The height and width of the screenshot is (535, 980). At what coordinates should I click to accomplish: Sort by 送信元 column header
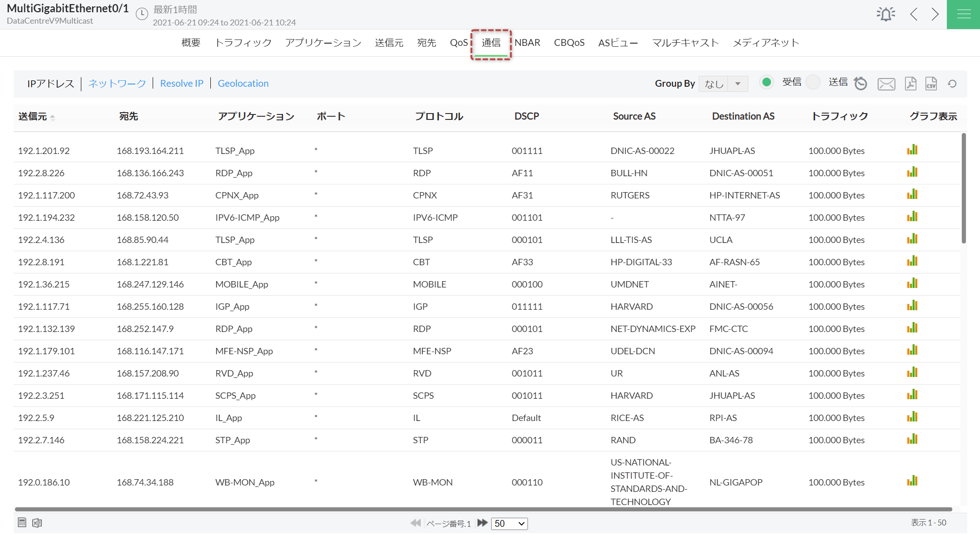(33, 117)
